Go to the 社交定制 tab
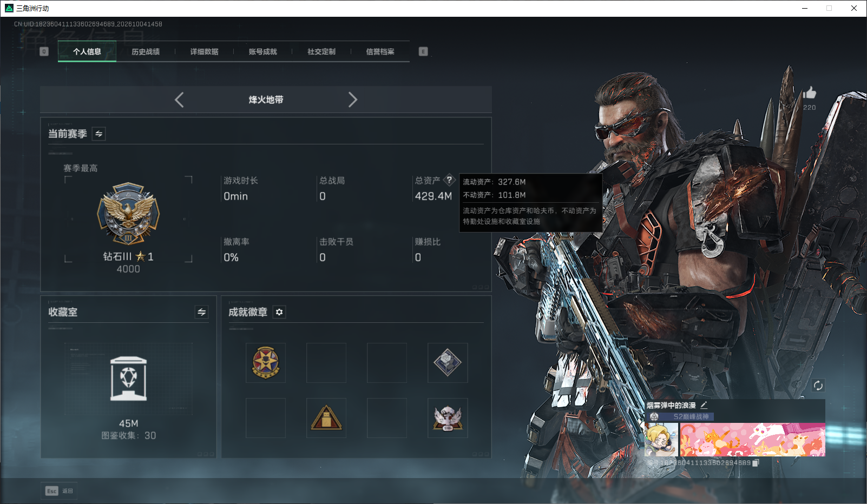The width and height of the screenshot is (867, 504). [321, 51]
